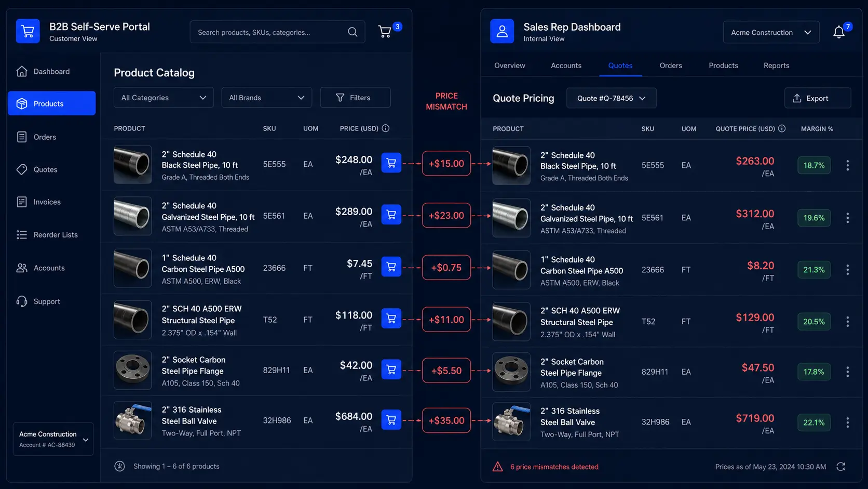Open row menu for 5E561 quote line
The image size is (868, 489).
coord(848,218)
